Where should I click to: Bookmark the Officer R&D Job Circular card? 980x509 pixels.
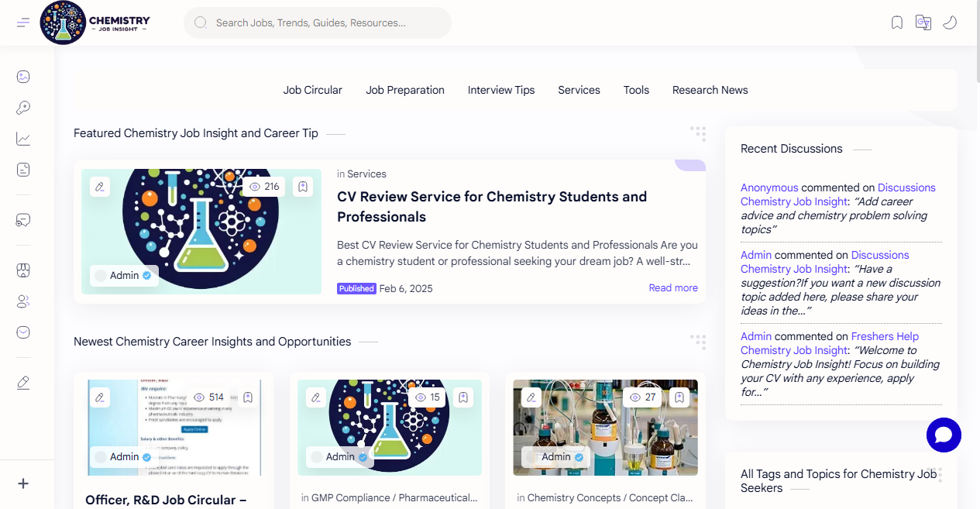(248, 397)
